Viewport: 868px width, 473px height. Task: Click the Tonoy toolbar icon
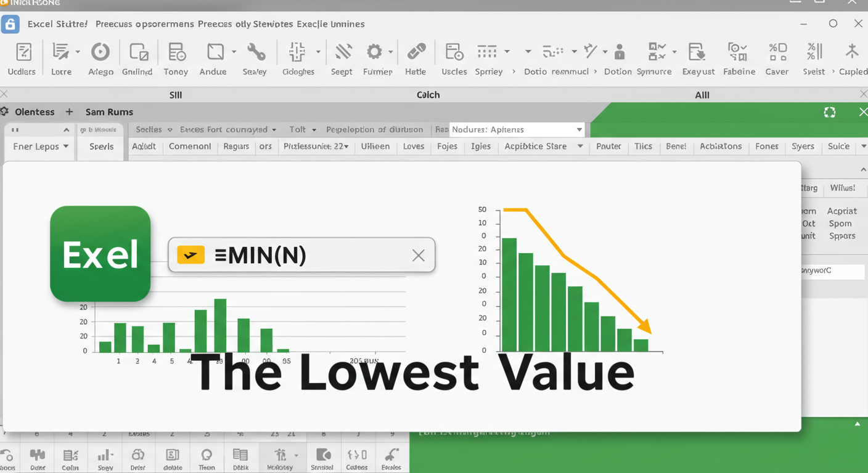pyautogui.click(x=176, y=52)
